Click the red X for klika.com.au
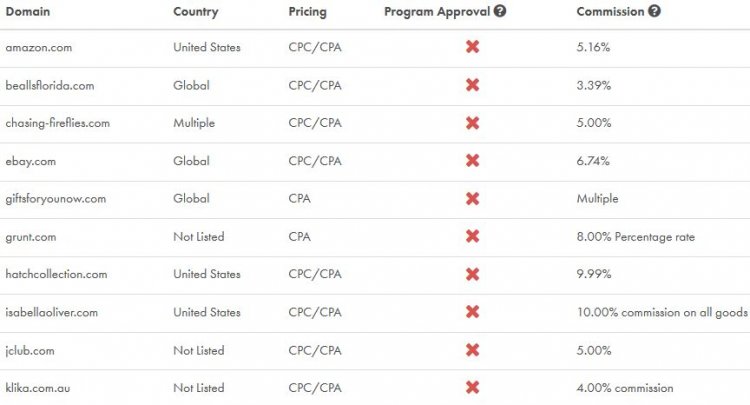 (x=472, y=388)
